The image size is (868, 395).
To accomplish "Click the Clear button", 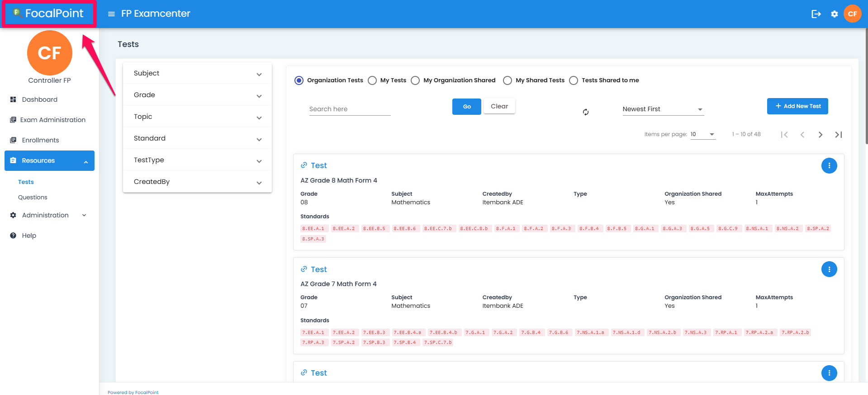I will pos(499,106).
